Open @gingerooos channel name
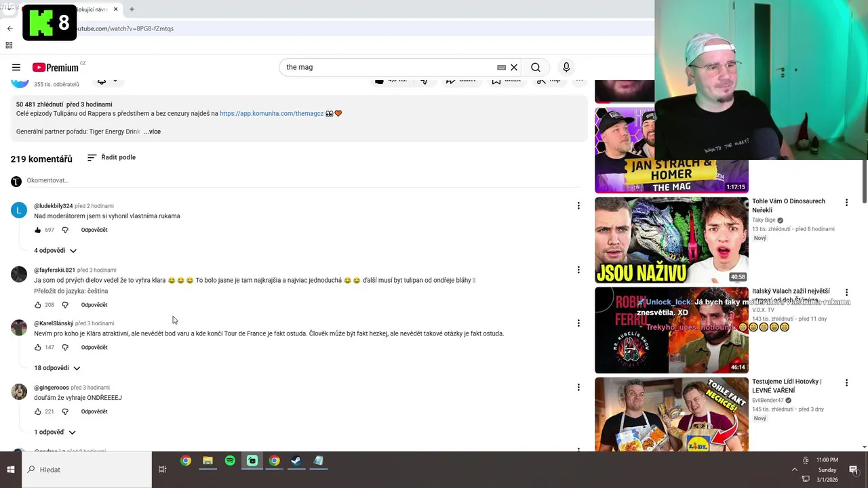This screenshot has width=868, height=488. click(x=52, y=388)
